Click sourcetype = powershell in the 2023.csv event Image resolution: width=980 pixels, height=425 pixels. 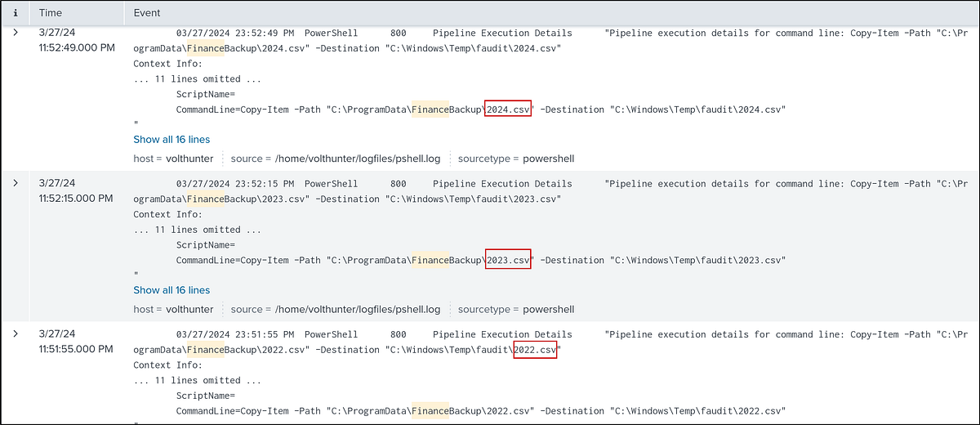pos(516,310)
